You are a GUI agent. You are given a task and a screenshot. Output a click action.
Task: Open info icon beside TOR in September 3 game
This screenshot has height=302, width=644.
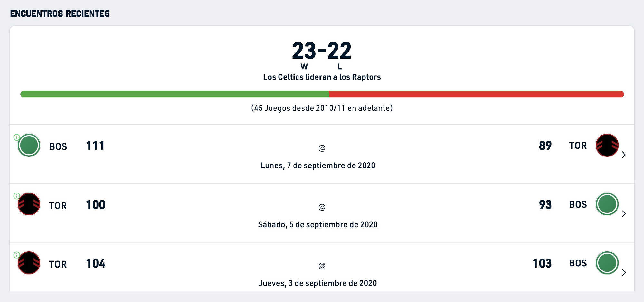17,255
